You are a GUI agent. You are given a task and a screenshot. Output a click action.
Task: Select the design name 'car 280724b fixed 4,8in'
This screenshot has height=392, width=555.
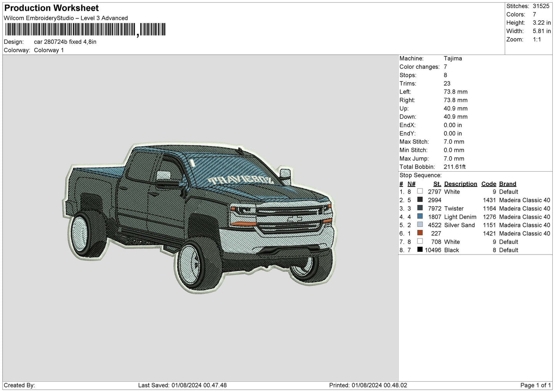tap(65, 42)
